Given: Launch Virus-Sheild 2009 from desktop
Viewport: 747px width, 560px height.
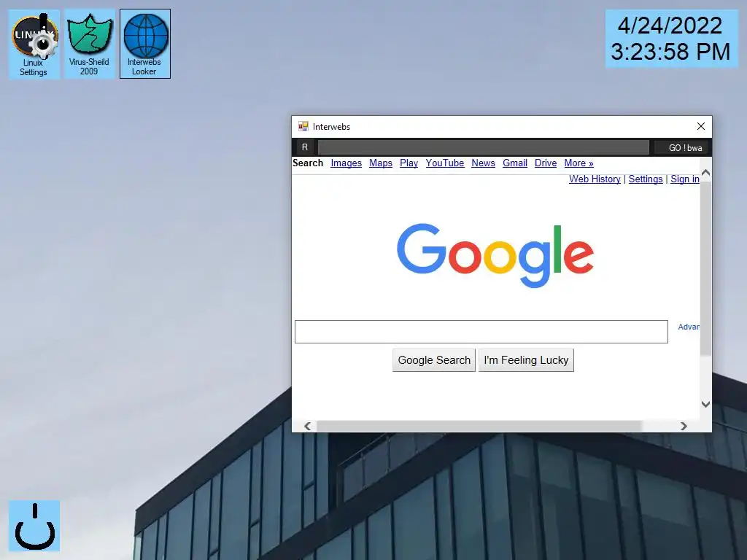Looking at the screenshot, I should 89,44.
